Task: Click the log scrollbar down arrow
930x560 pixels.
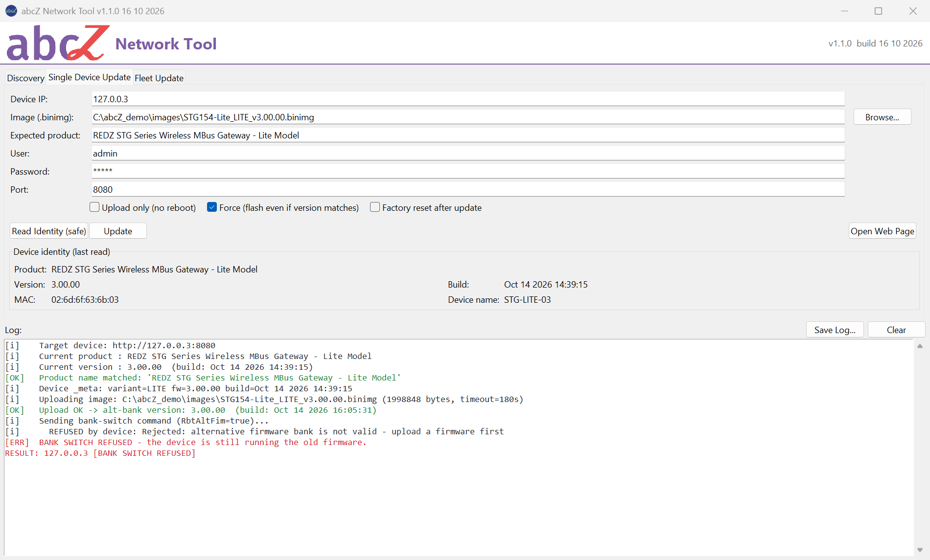Action: coord(920,550)
